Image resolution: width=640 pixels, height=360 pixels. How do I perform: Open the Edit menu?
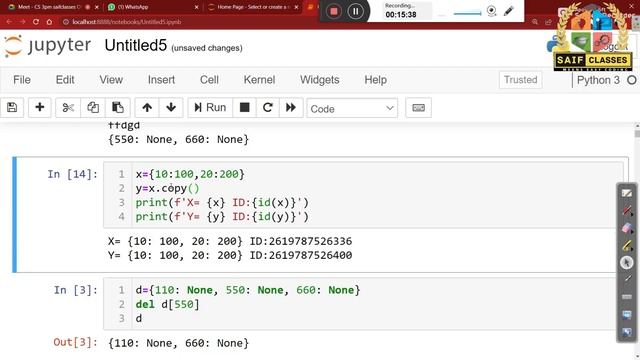(65, 80)
